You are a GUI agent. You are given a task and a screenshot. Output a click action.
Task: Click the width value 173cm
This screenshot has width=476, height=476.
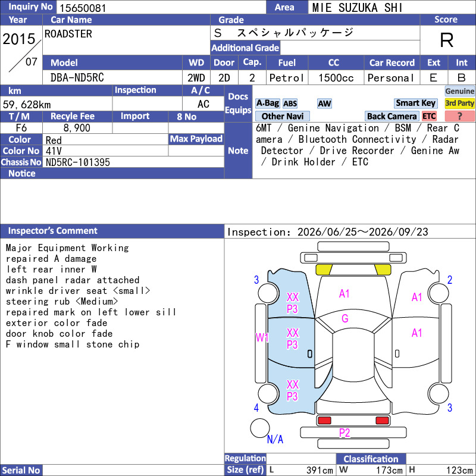click(389, 470)
